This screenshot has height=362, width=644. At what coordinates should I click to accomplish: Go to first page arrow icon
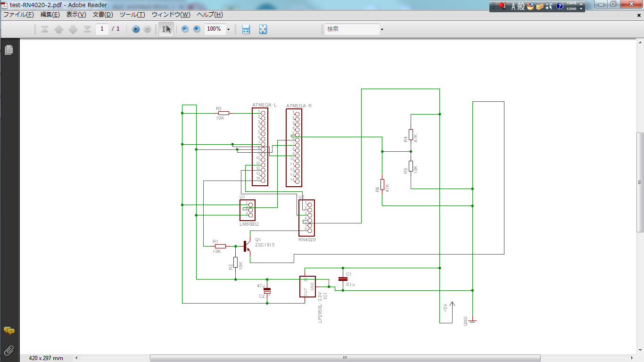(x=45, y=29)
